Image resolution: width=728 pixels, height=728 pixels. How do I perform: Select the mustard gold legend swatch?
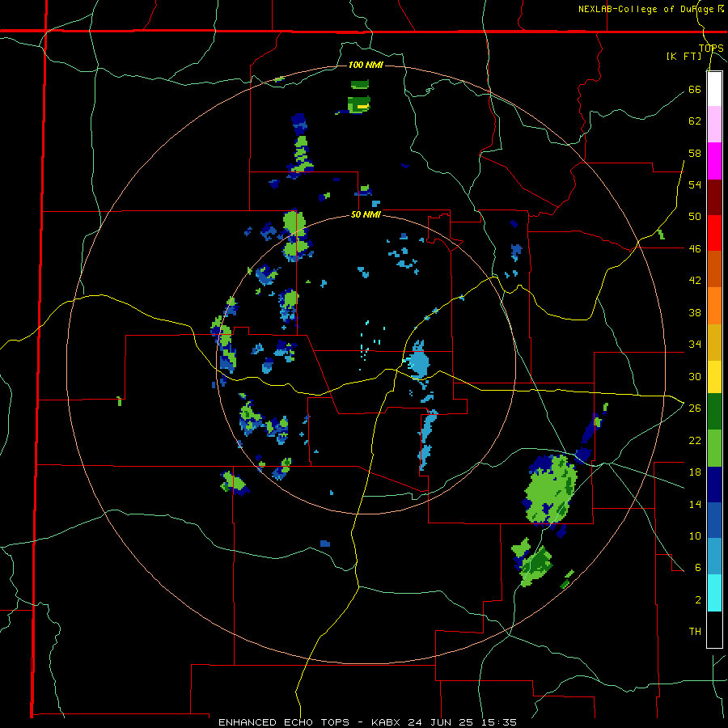pyautogui.click(x=714, y=342)
